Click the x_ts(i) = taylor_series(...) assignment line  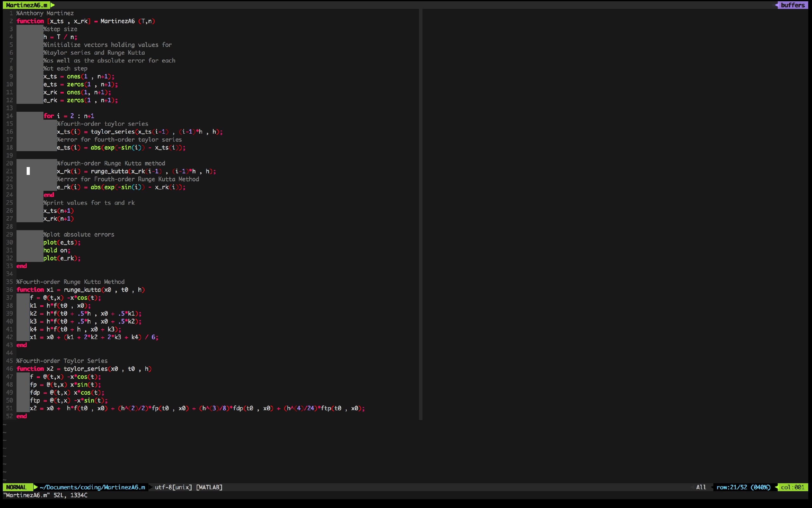(140, 132)
